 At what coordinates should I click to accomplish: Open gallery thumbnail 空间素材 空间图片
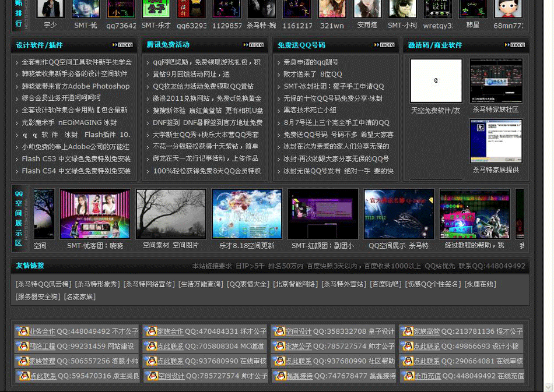[171, 214]
